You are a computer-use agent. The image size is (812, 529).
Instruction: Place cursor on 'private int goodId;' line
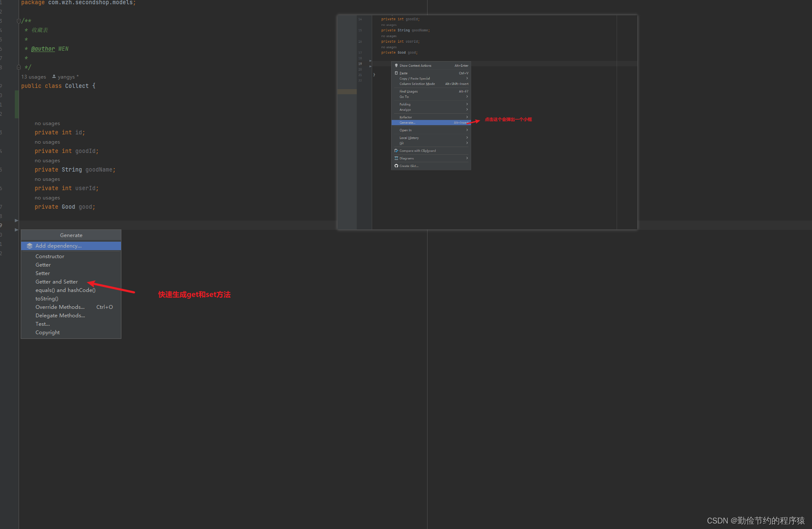tap(66, 151)
